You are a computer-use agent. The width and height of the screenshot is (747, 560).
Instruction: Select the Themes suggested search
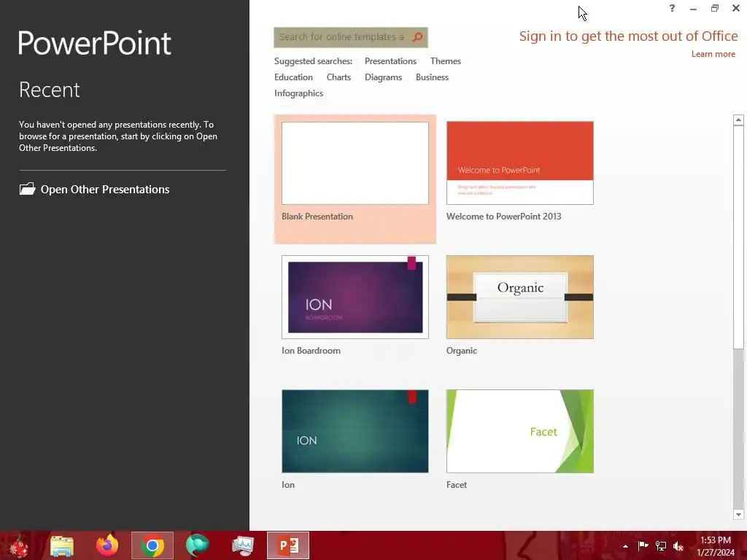[x=446, y=61]
